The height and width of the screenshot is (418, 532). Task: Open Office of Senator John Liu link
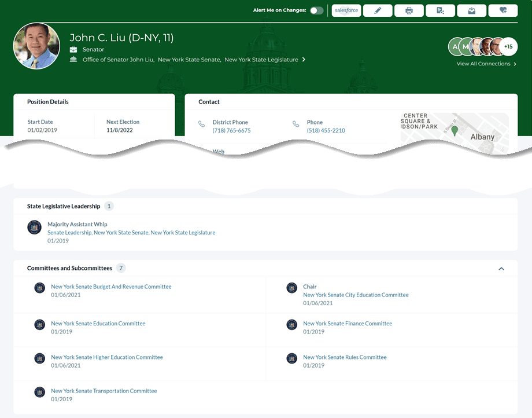119,60
